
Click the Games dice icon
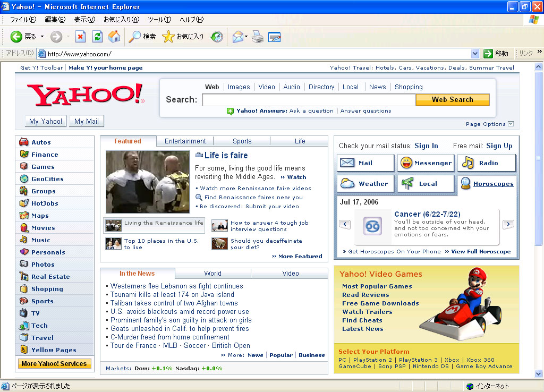24,166
